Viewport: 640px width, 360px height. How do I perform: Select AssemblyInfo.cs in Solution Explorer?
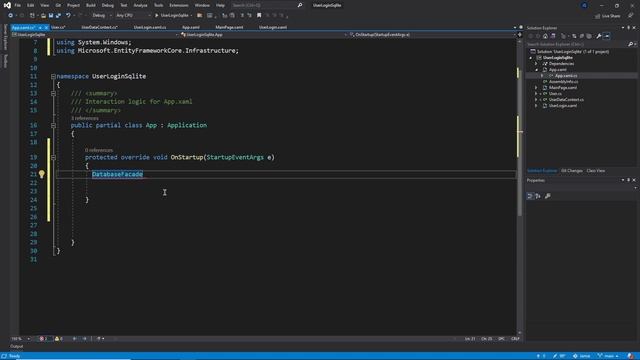pyautogui.click(x=563, y=82)
